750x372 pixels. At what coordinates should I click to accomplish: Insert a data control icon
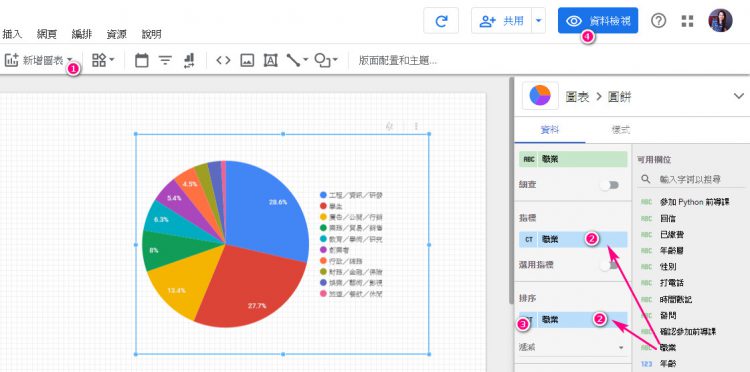pyautogui.click(x=189, y=60)
